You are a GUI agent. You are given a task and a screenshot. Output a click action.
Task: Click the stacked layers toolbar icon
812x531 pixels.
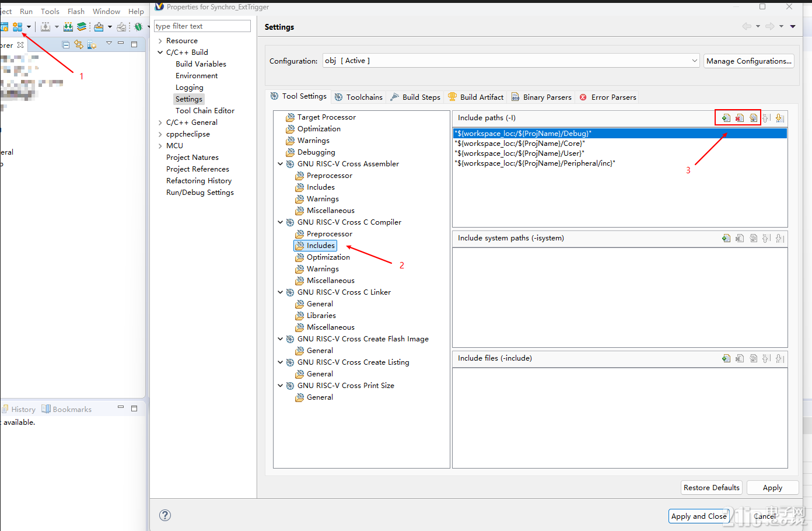click(x=82, y=27)
